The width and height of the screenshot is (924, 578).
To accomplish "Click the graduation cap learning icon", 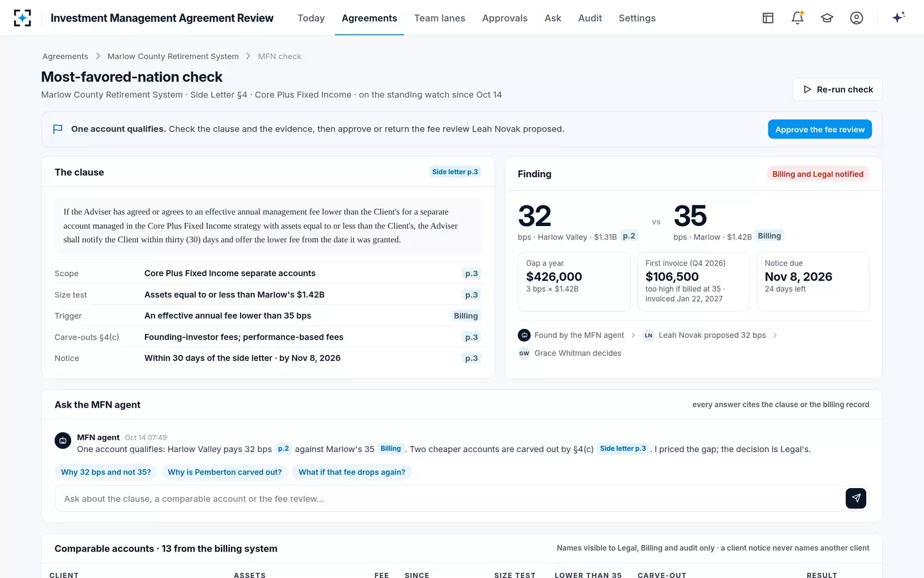I will click(827, 18).
